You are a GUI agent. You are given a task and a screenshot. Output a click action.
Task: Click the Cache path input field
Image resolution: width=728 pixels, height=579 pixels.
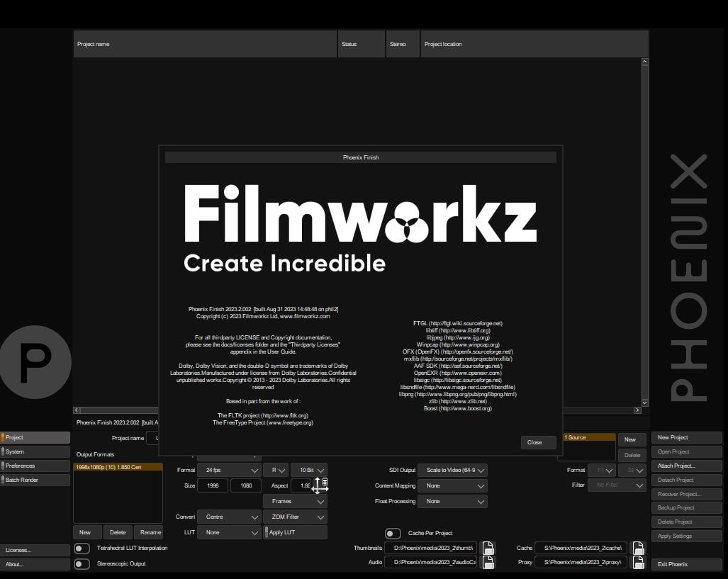(x=581, y=548)
